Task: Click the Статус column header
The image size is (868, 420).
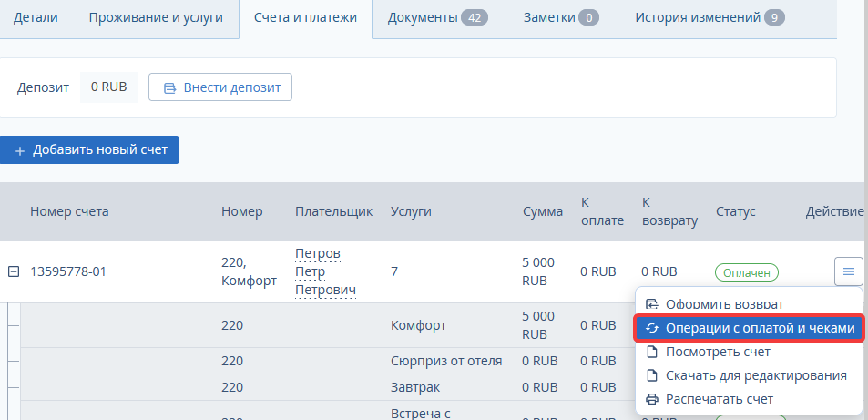Action: coord(735,211)
